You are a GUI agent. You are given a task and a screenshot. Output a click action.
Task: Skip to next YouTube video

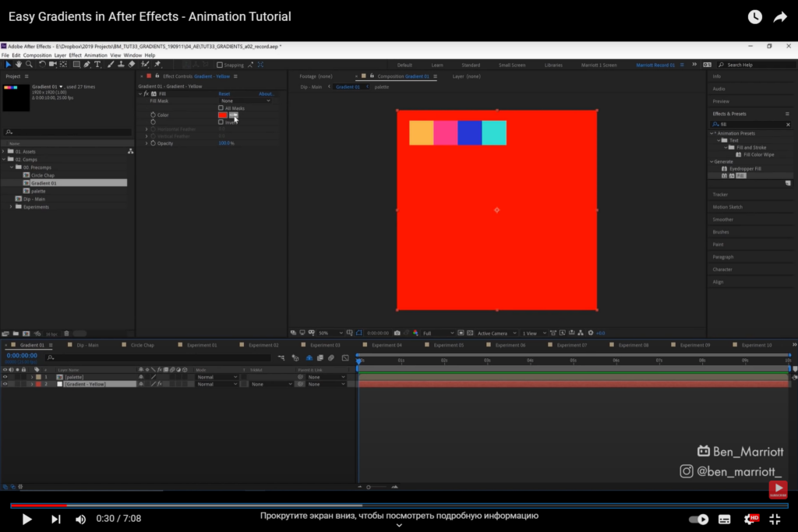pos(56,520)
